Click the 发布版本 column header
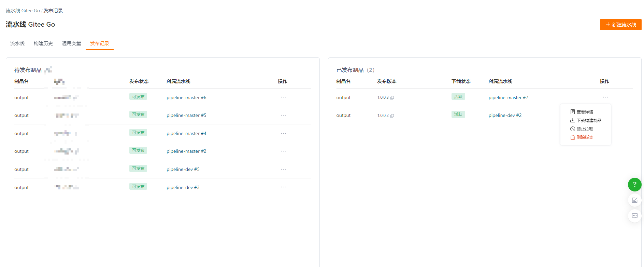Viewport: 644px width, 267px height. pos(387,81)
